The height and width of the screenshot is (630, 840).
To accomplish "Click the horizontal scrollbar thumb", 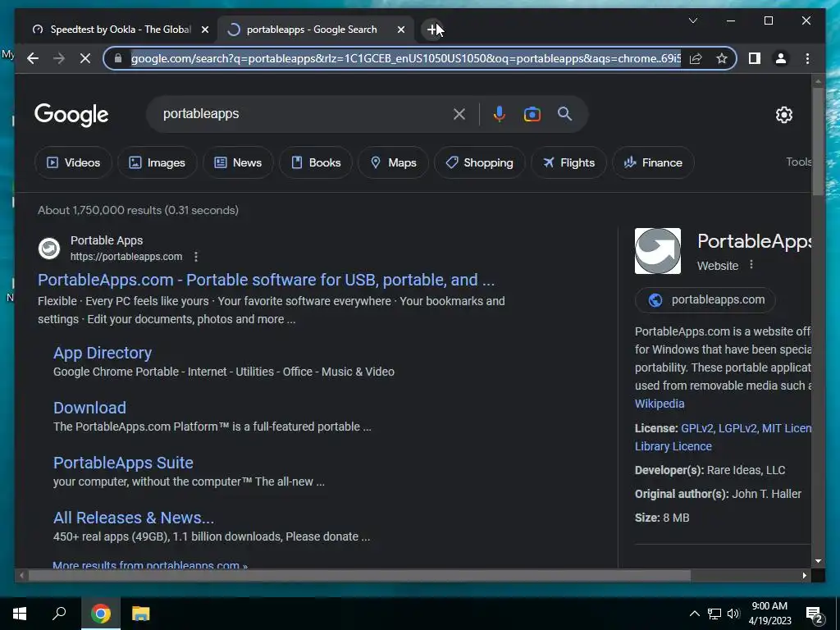I will coord(359,576).
